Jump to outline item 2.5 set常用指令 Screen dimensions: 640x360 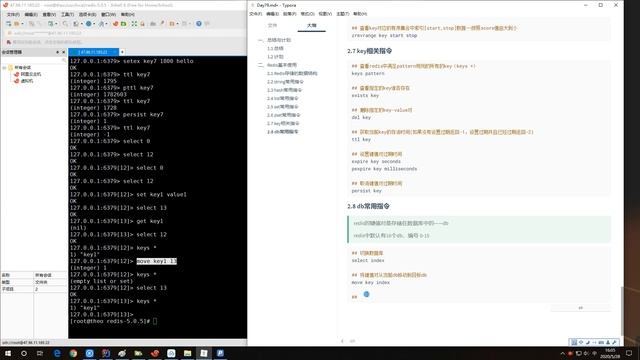coord(283,107)
